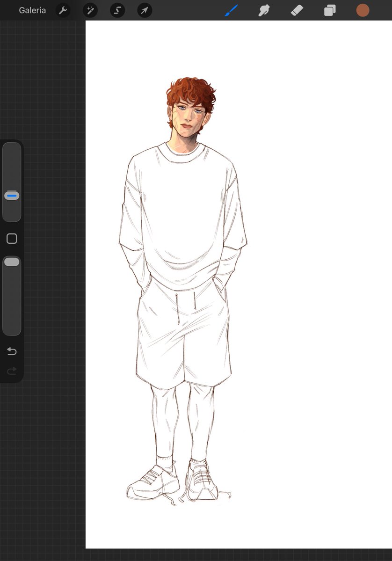
Task: Select the Brush tool
Action: pos(232,10)
